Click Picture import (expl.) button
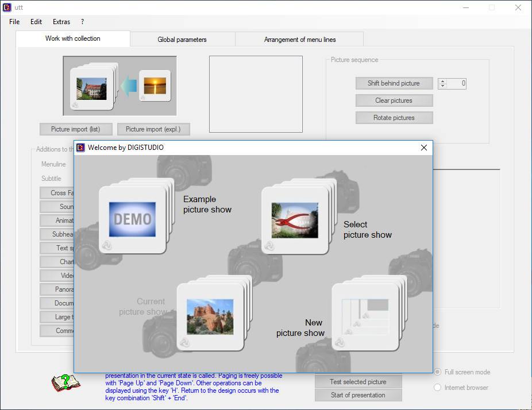The height and width of the screenshot is (410, 532). pos(153,129)
